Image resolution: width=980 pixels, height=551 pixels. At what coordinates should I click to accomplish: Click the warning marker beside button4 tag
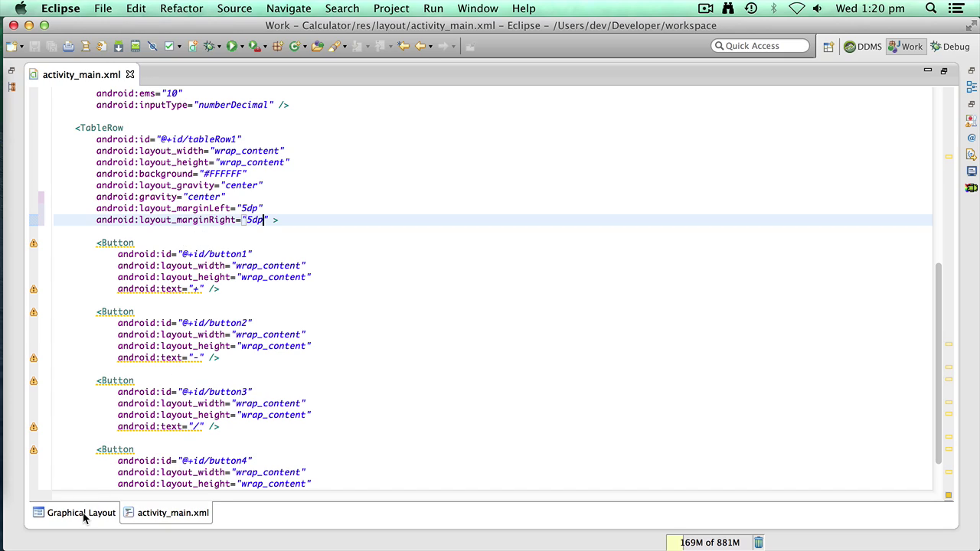[34, 449]
